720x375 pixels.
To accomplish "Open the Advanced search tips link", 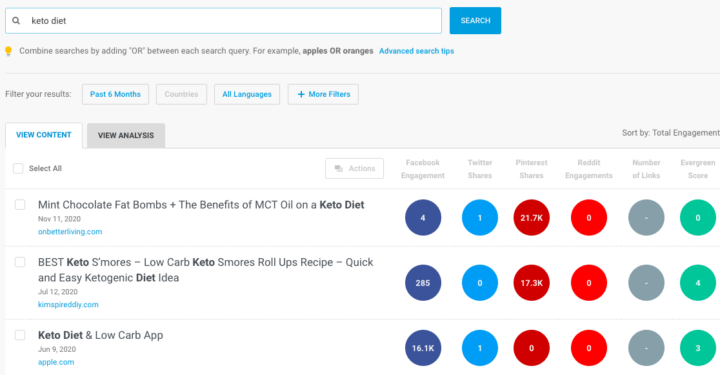I will 416,51.
